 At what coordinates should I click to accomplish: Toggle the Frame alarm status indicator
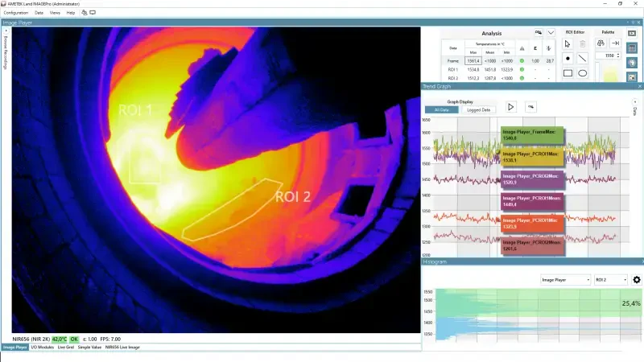[521, 61]
